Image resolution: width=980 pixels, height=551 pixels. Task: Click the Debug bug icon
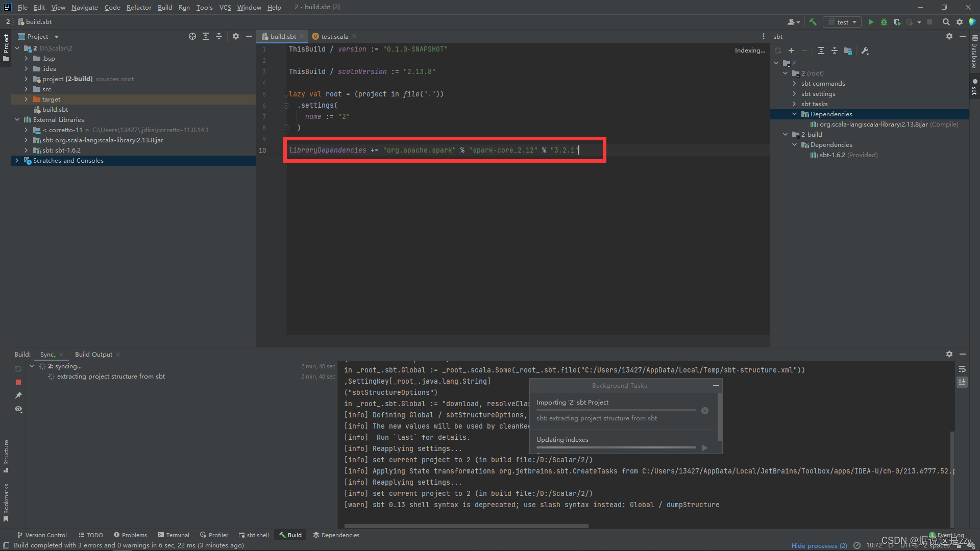pos(884,22)
